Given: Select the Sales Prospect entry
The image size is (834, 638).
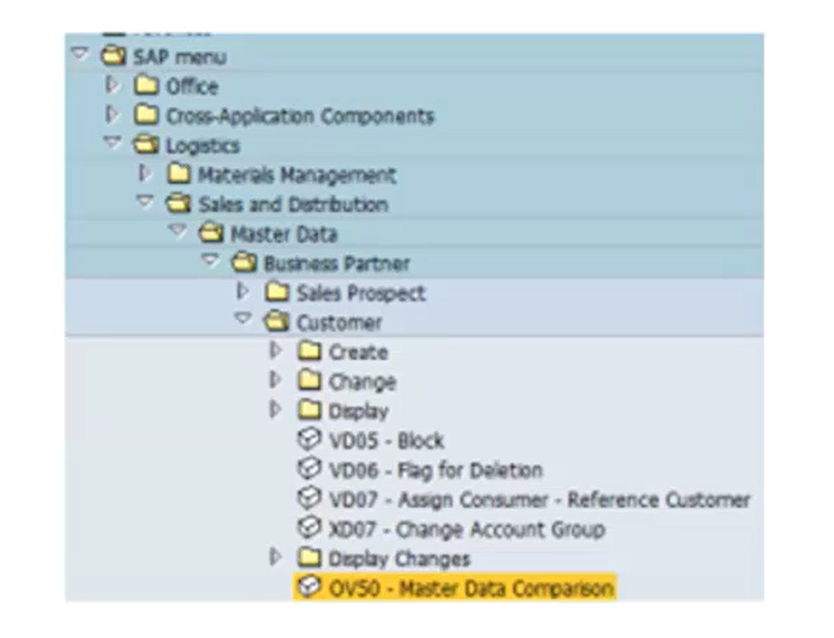Looking at the screenshot, I should click(361, 293).
